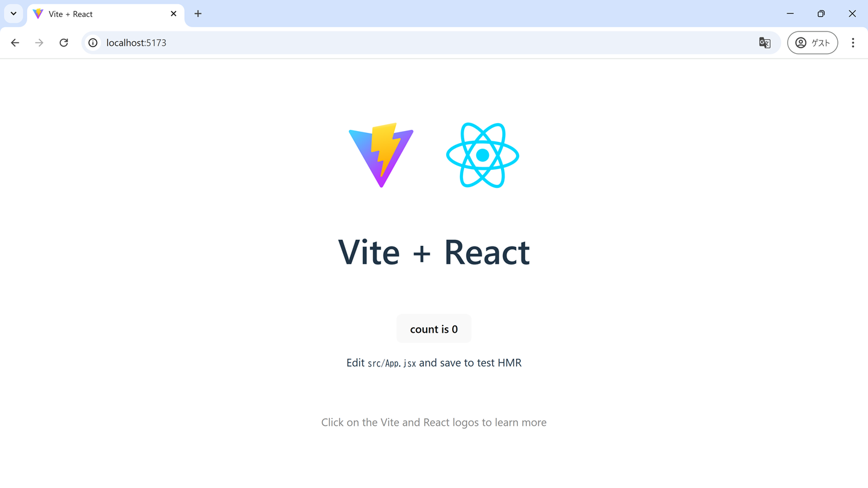Screen dimensions: 868x488
Task: Close the browser window
Action: (852, 13)
